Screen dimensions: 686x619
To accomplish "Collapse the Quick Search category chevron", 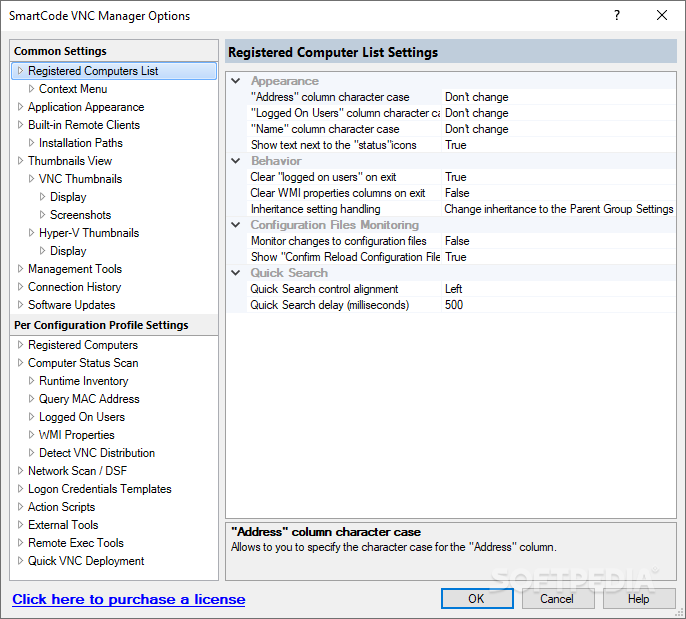I will [x=236, y=273].
